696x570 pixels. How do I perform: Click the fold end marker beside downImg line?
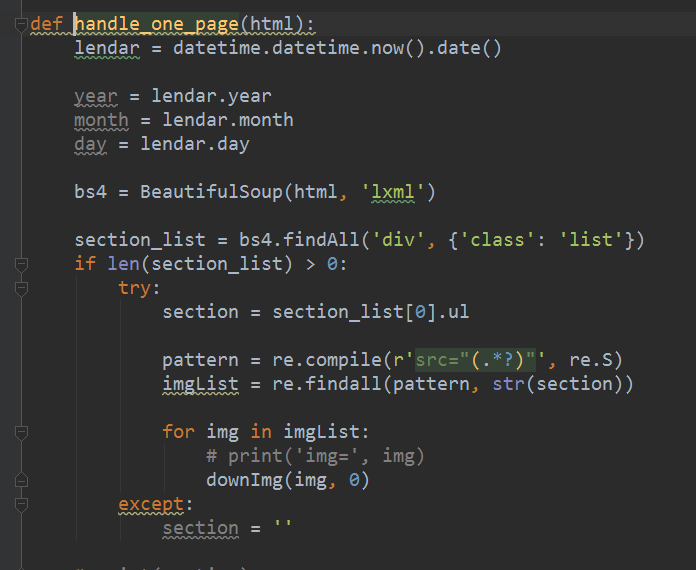[x=21, y=480]
